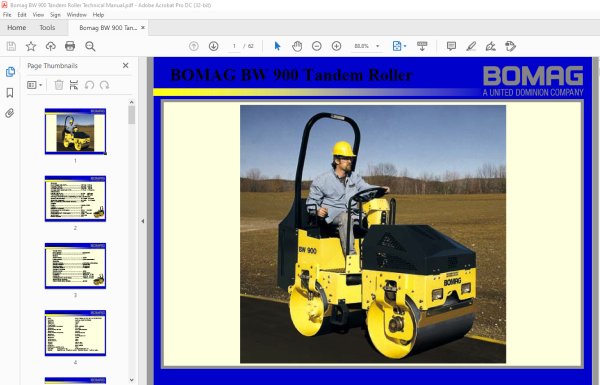This screenshot has width=600, height=385.
Task: Add a comment with the sticky note icon
Action: [451, 46]
